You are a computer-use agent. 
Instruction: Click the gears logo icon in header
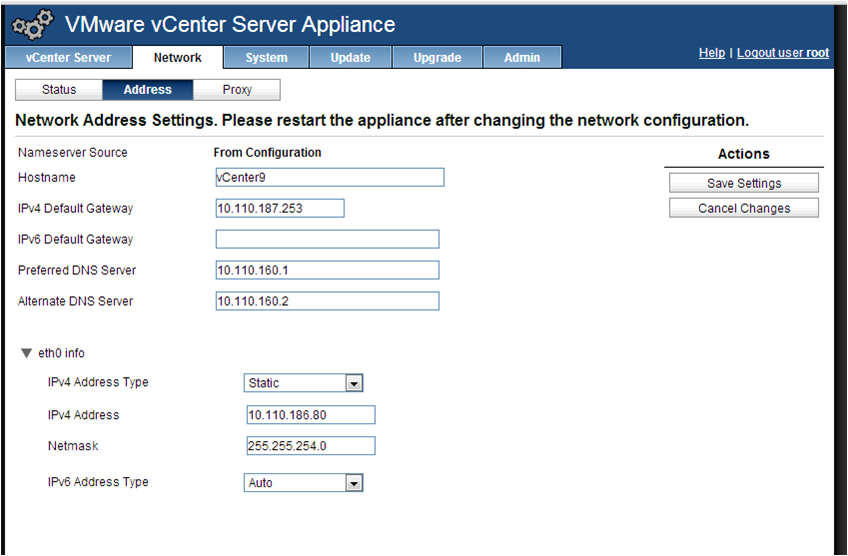click(x=33, y=24)
